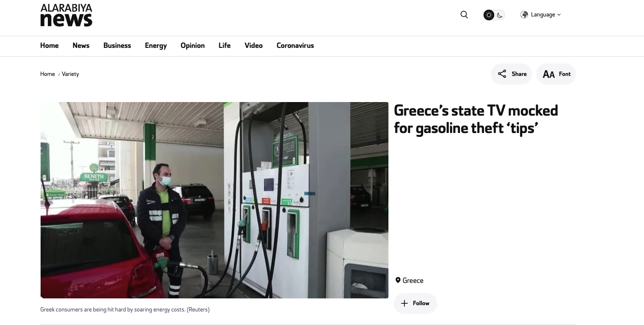Open the Home menu item
644x325 pixels.
[x=49, y=45]
